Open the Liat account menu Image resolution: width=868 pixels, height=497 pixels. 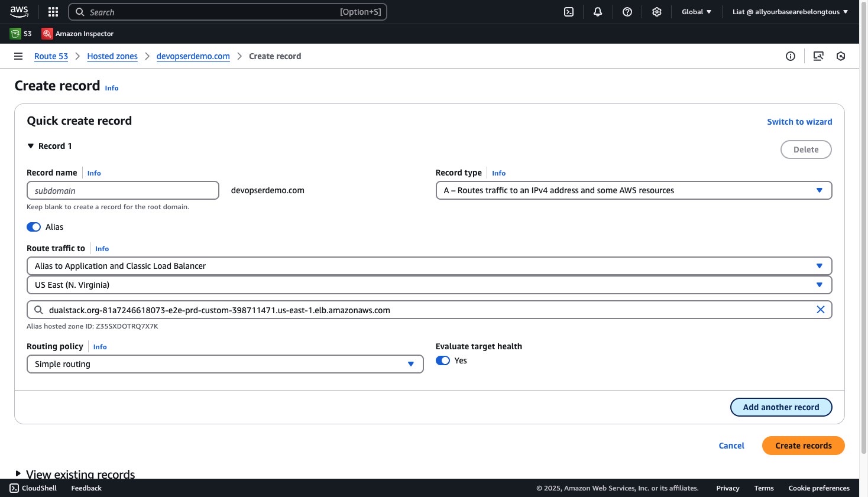(790, 12)
